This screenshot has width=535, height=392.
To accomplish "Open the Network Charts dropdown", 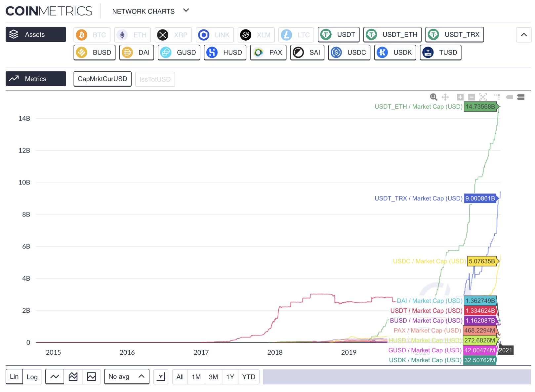I will click(151, 11).
